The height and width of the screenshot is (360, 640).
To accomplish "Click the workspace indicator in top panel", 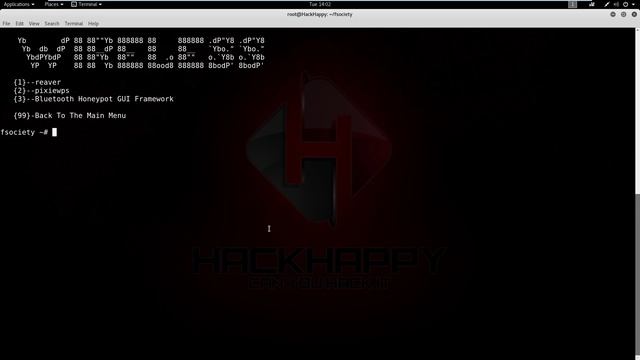I will [573, 4].
